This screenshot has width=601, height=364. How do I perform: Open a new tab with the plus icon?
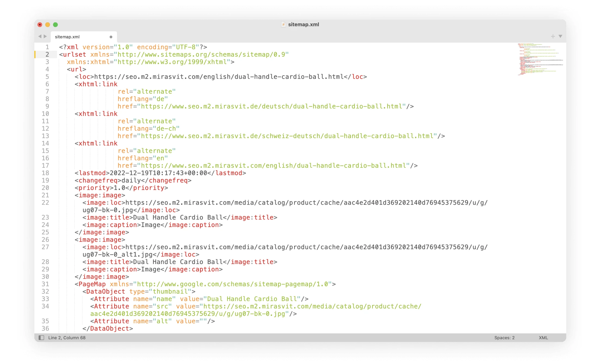tap(553, 36)
